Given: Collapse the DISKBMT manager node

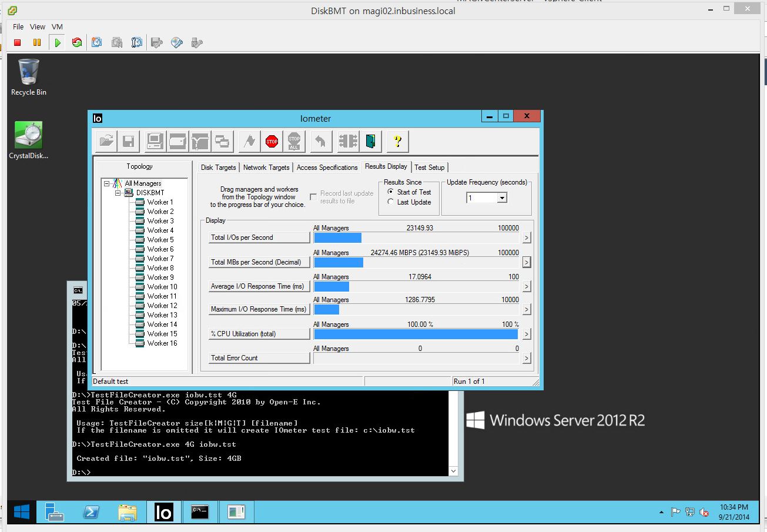Looking at the screenshot, I should tap(118, 193).
